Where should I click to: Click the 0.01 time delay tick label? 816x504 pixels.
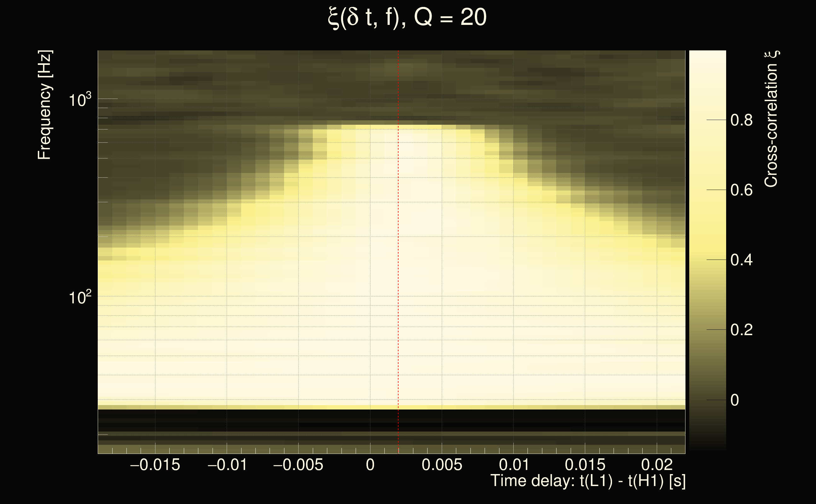pos(514,465)
